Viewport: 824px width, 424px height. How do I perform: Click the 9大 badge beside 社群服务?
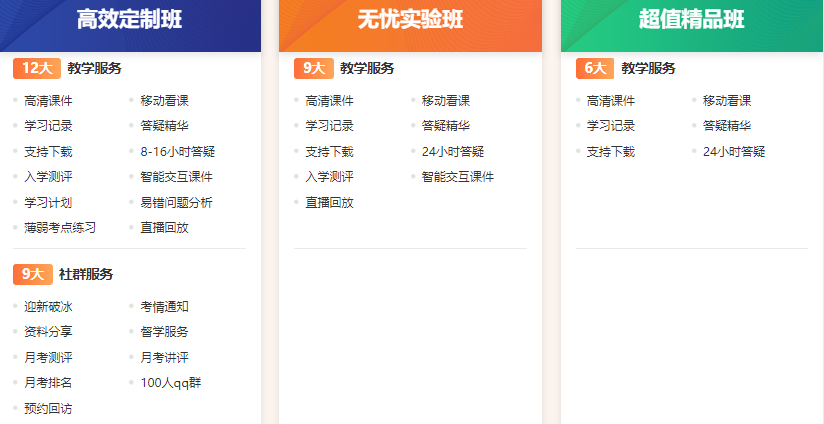click(x=32, y=274)
